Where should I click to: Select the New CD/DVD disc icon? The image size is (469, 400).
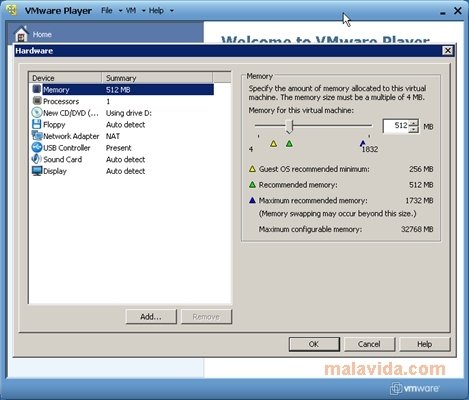[37, 113]
